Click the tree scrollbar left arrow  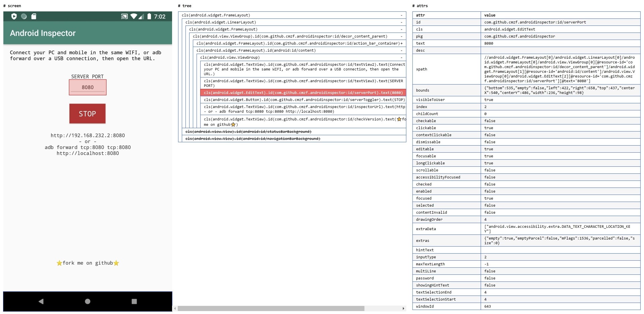click(175, 308)
